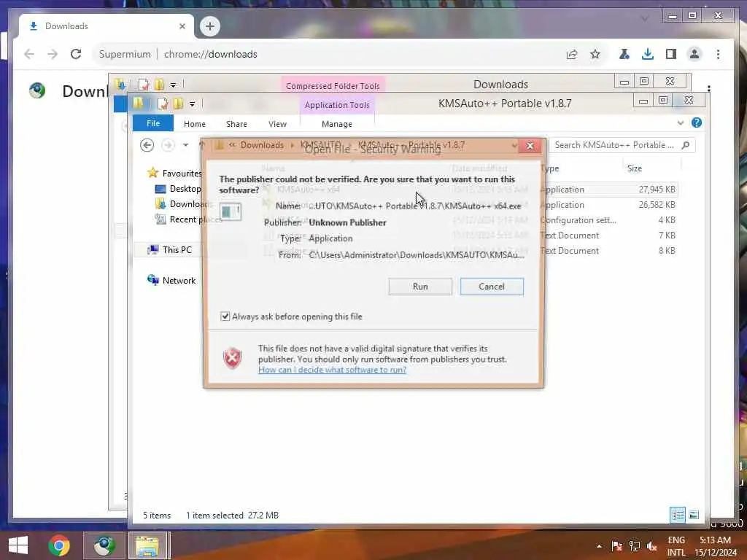
Task: Switch to the Home ribbon tab
Action: [x=194, y=124]
